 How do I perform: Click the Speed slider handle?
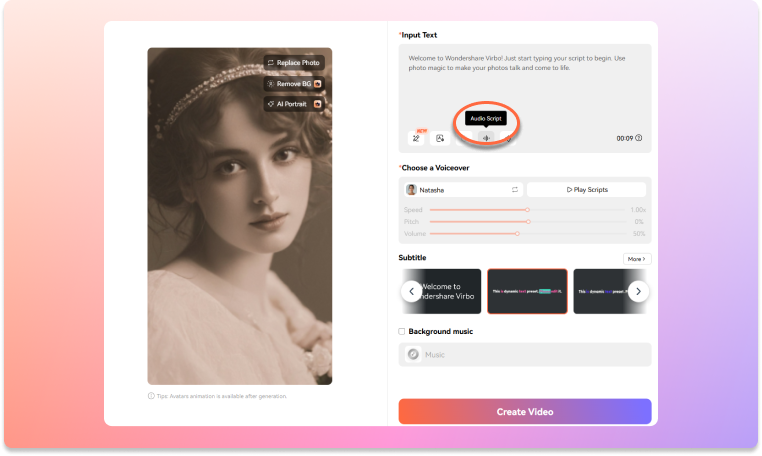click(527, 210)
